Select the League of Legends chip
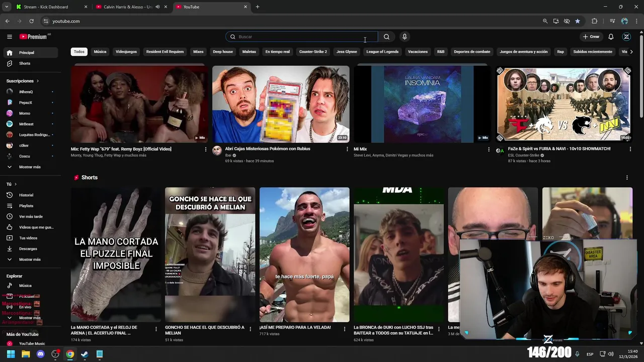Screen dimensions: 644x362 click(382, 52)
